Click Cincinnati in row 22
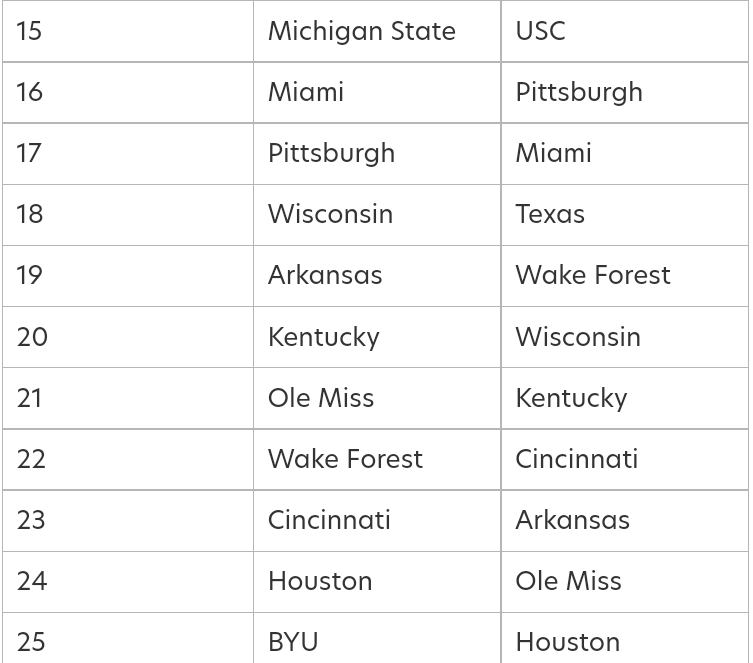The height and width of the screenshot is (663, 753). [576, 459]
